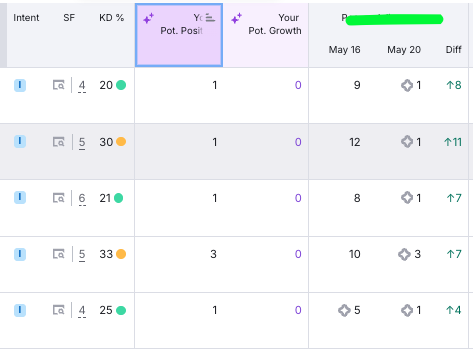Click SERP feature icon beside May 20 position 3

coord(404,254)
